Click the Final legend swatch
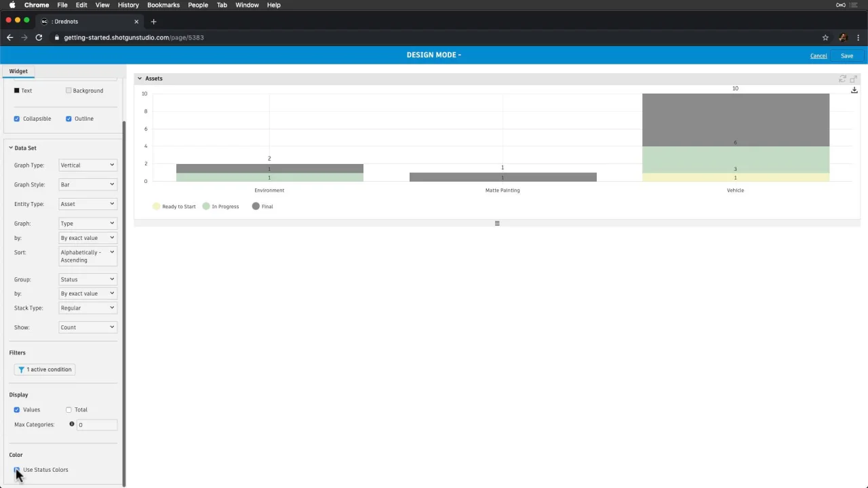Viewport: 868px width, 488px height. pos(256,206)
